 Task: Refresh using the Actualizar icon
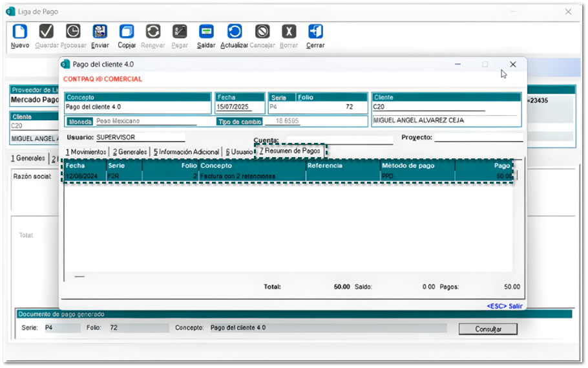234,32
